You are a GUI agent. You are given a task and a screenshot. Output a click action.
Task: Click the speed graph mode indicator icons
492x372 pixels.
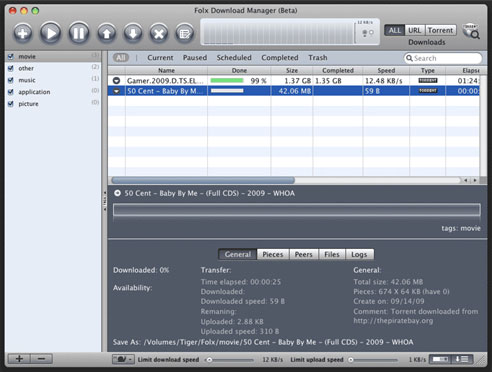pos(368,33)
